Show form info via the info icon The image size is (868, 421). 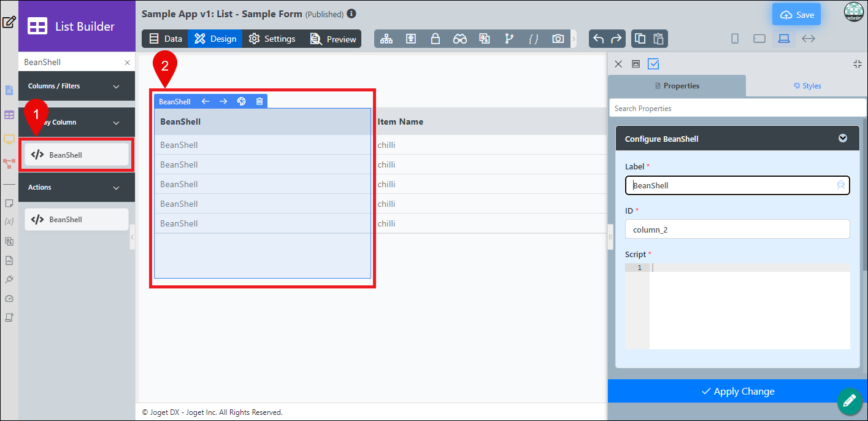pos(351,14)
